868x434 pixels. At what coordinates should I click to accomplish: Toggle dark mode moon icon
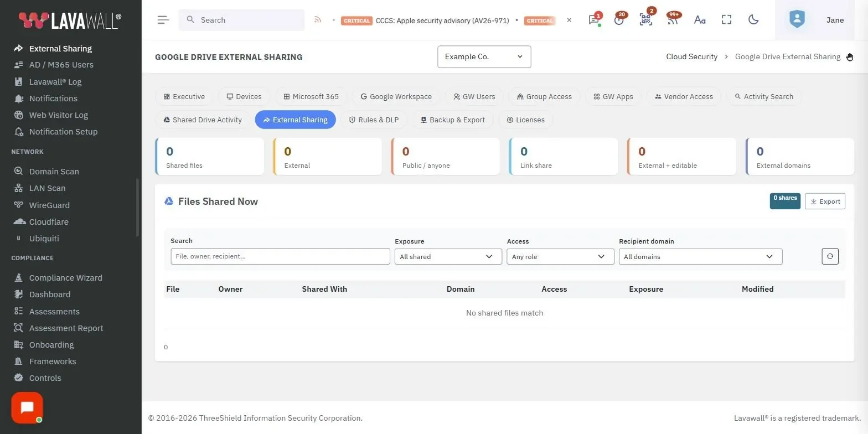pyautogui.click(x=753, y=20)
